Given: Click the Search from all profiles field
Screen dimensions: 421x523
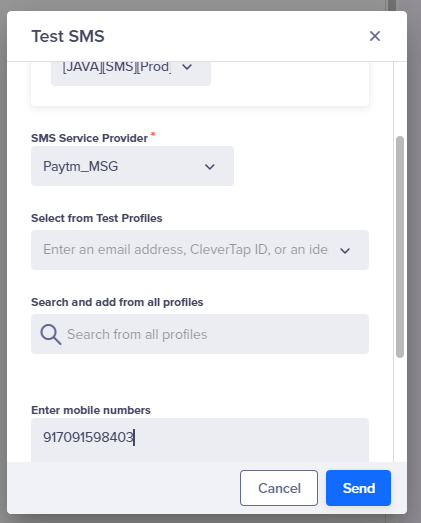Looking at the screenshot, I should point(200,334).
